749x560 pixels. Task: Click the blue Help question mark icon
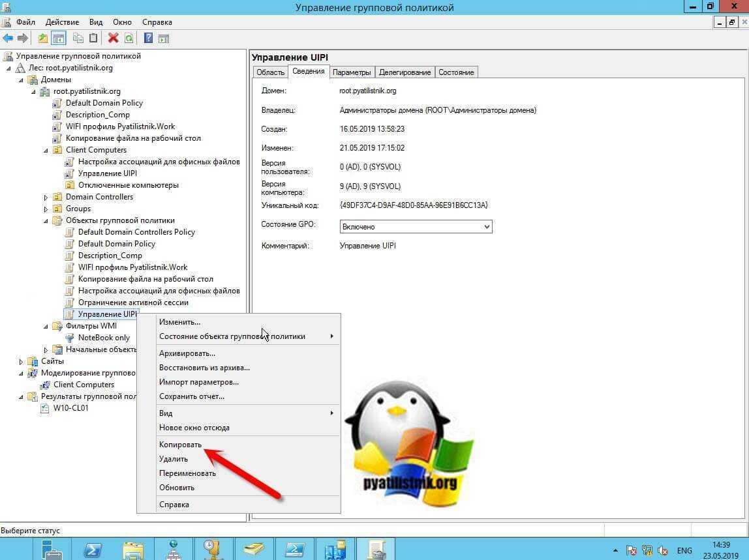(x=148, y=38)
